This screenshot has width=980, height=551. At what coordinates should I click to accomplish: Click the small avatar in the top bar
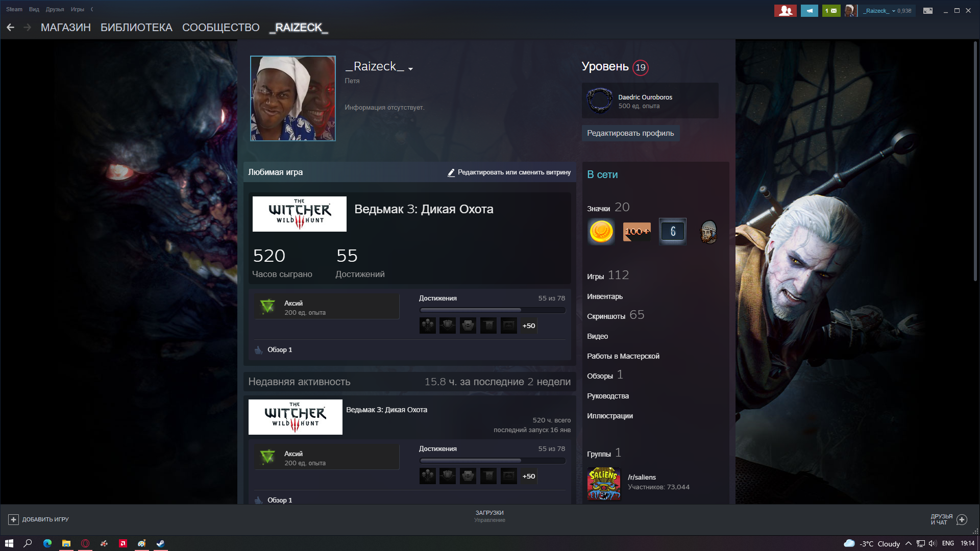click(850, 11)
